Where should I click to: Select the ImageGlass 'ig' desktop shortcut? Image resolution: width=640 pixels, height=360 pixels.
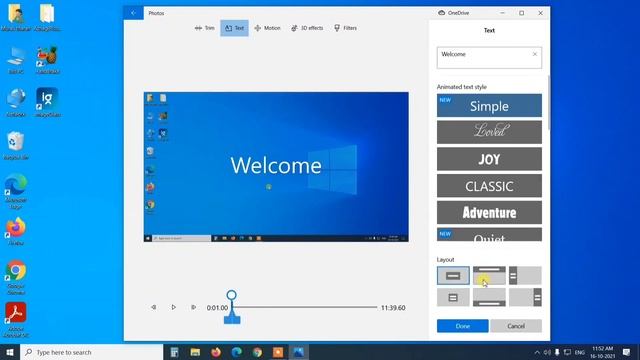pyautogui.click(x=47, y=102)
